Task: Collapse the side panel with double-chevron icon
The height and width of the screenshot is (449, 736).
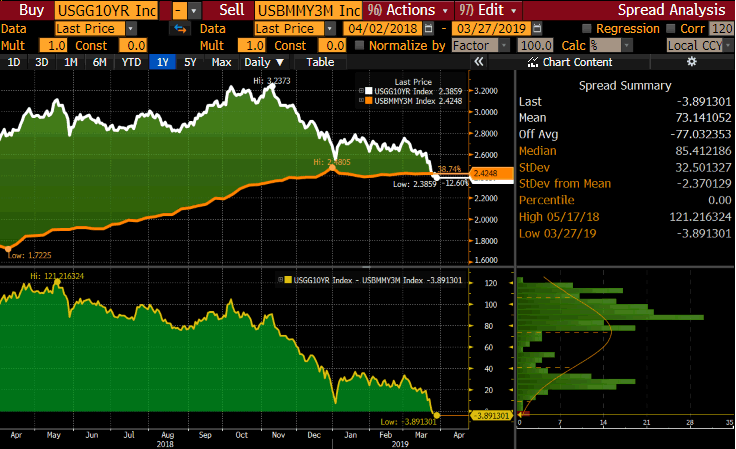Action: point(479,61)
